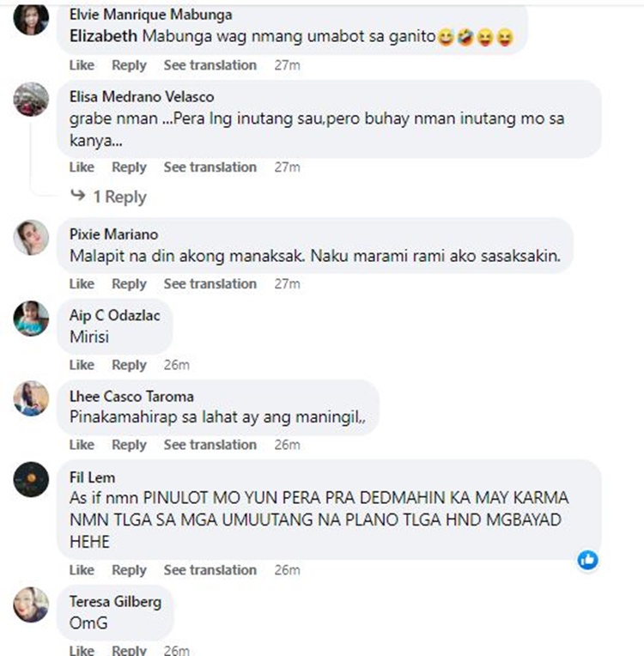This screenshot has width=644, height=656.
Task: Click Lhee Casco Taroma's profile picture
Action: (31, 398)
